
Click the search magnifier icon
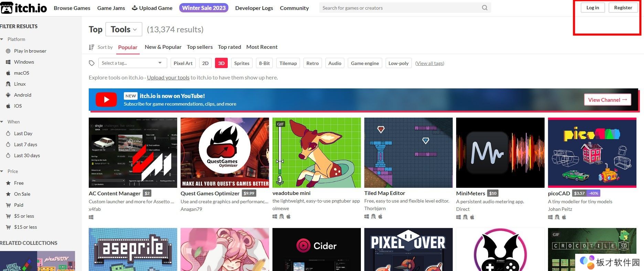pos(484,8)
